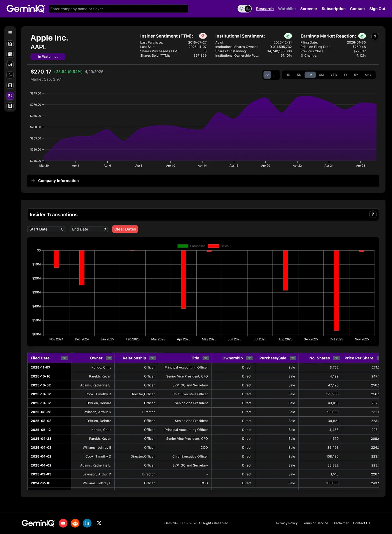The height and width of the screenshot is (534, 392).
Task: Select the handshake insider sidebar icon
Action: tap(10, 96)
